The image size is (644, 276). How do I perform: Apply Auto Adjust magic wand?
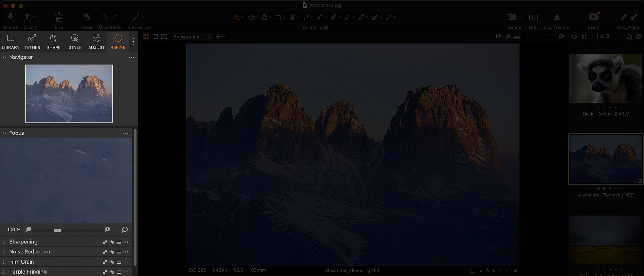(136, 17)
